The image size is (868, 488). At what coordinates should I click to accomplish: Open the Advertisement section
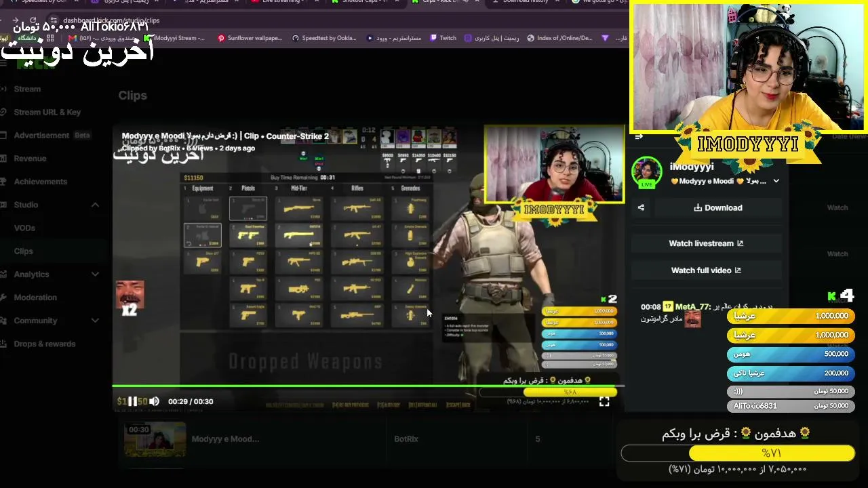tap(41, 135)
